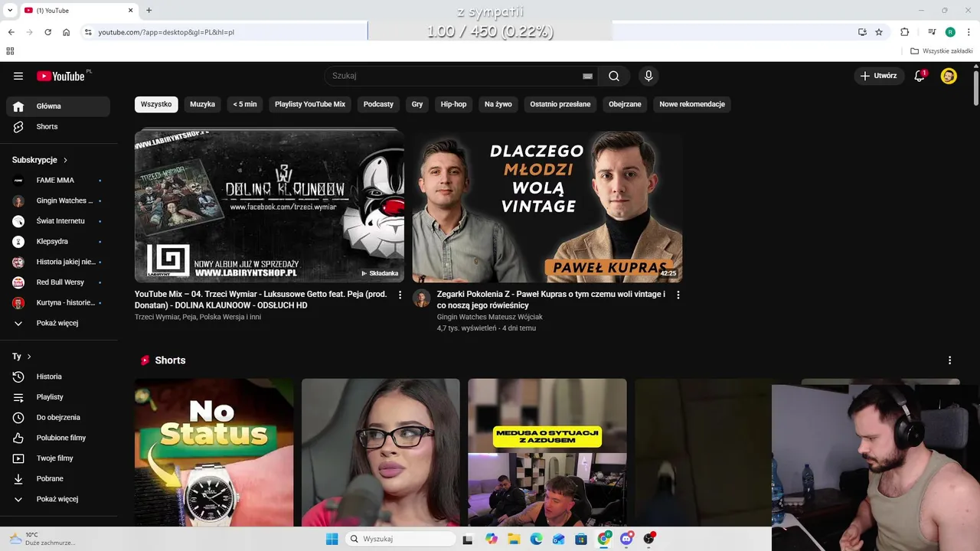Click Gingin Watches Mateusz Wójciak channel name
The image size is (980, 551).
[490, 317]
